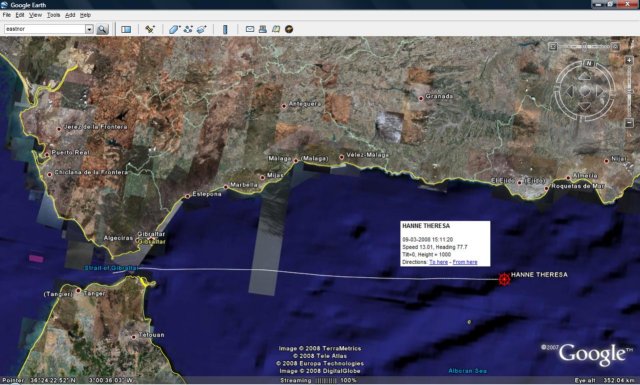Select the Add Placemark pushpin icon
The width and height of the screenshot is (640, 385).
tap(150, 29)
